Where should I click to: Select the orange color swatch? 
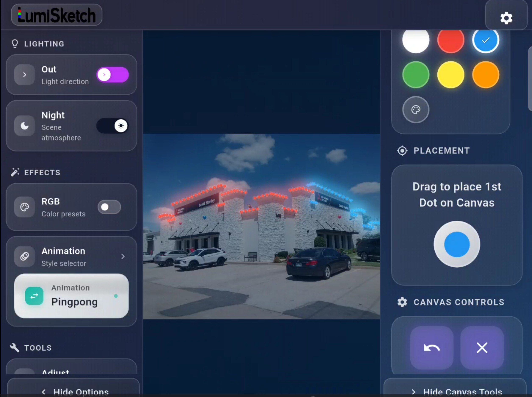[x=485, y=75]
